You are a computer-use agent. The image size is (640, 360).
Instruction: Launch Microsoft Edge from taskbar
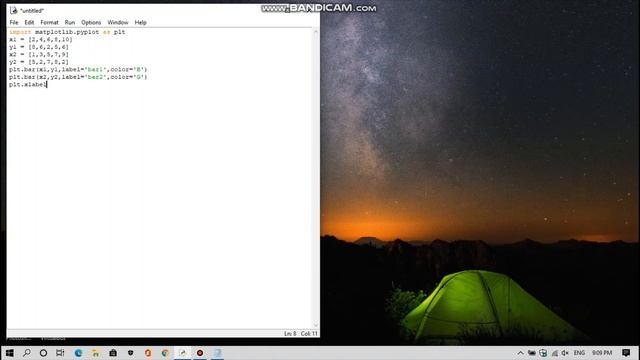pyautogui.click(x=78, y=353)
